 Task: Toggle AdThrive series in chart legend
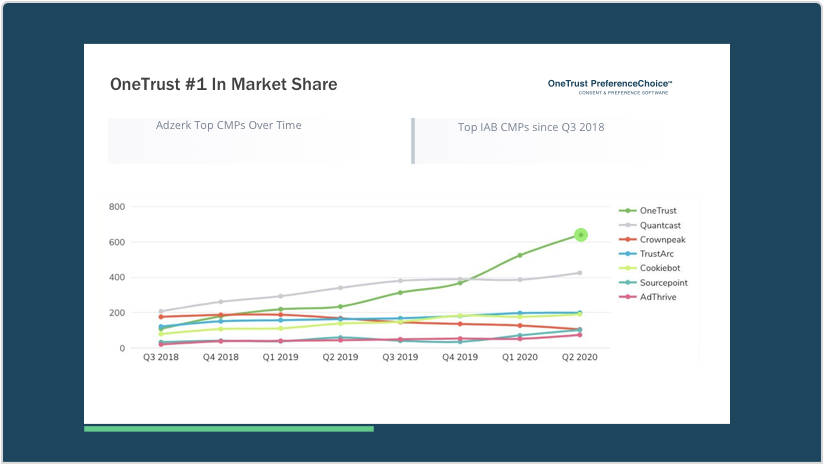coord(648,297)
